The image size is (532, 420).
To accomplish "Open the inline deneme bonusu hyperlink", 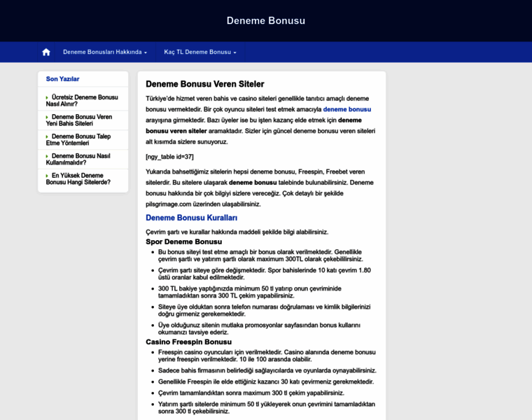I will tap(346, 109).
